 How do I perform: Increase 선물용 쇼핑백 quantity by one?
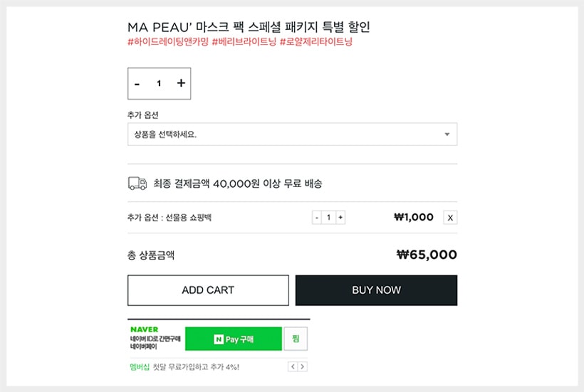point(340,217)
